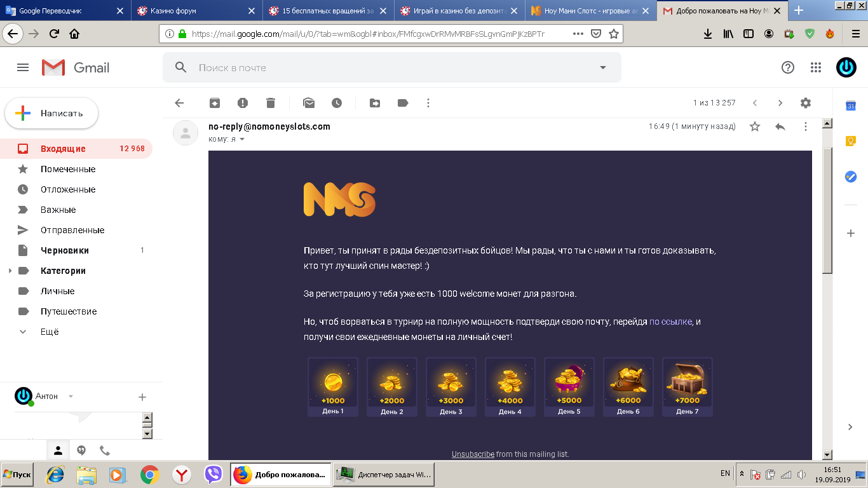Open Gmail settings gear

pos(806,103)
